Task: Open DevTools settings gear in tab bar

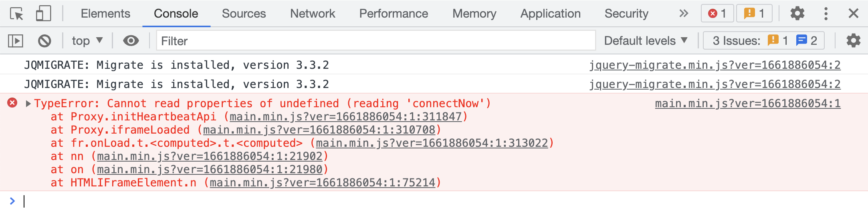Action: coord(797,14)
